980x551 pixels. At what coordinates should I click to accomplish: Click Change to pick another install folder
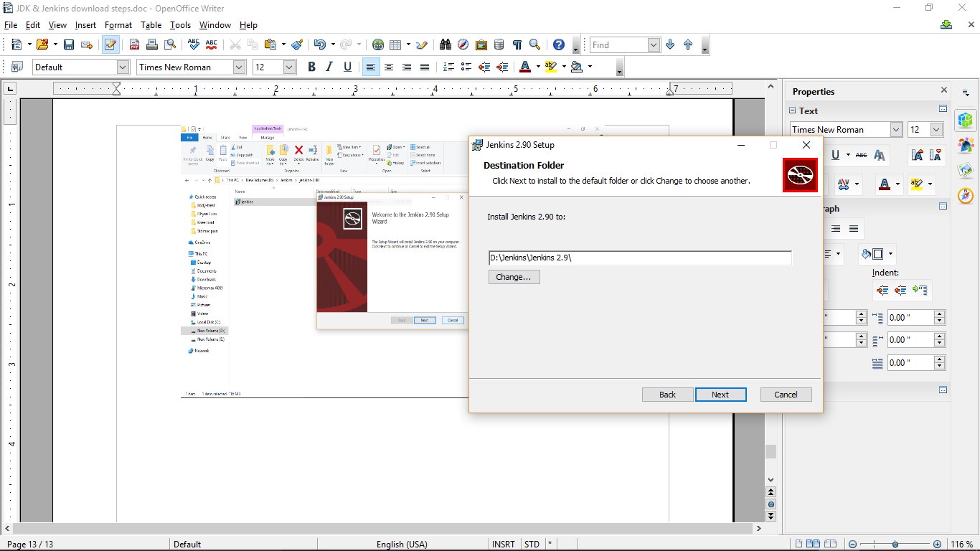514,276
